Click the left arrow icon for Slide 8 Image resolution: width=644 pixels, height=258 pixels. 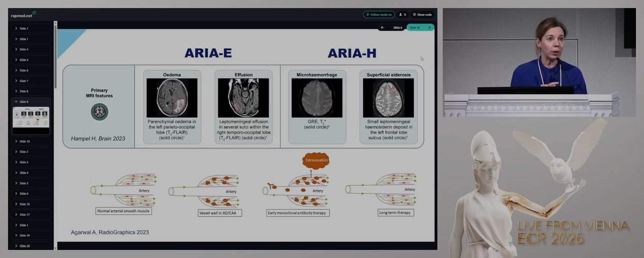pyautogui.click(x=383, y=28)
